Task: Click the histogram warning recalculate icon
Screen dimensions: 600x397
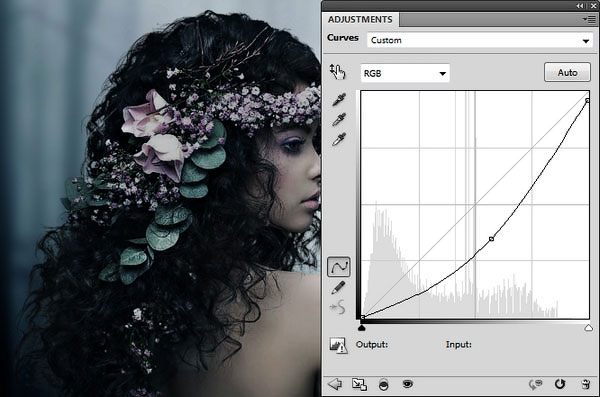Action: [338, 345]
